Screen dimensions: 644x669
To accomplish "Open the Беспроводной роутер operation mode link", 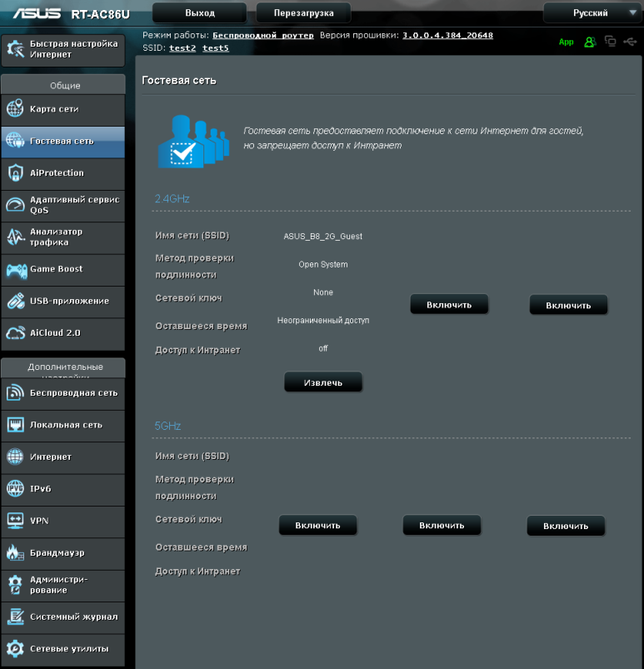I will 263,36.
